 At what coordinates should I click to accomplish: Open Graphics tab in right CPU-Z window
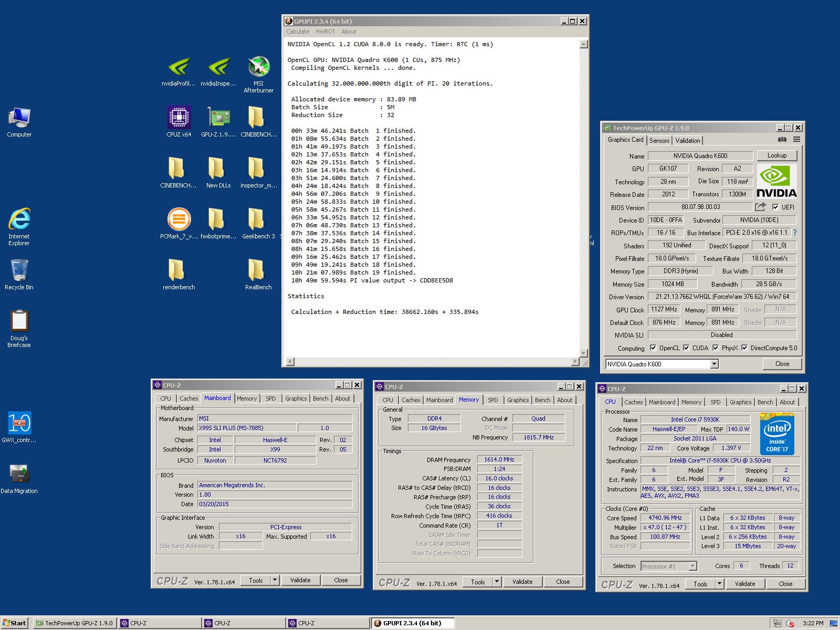(740, 402)
